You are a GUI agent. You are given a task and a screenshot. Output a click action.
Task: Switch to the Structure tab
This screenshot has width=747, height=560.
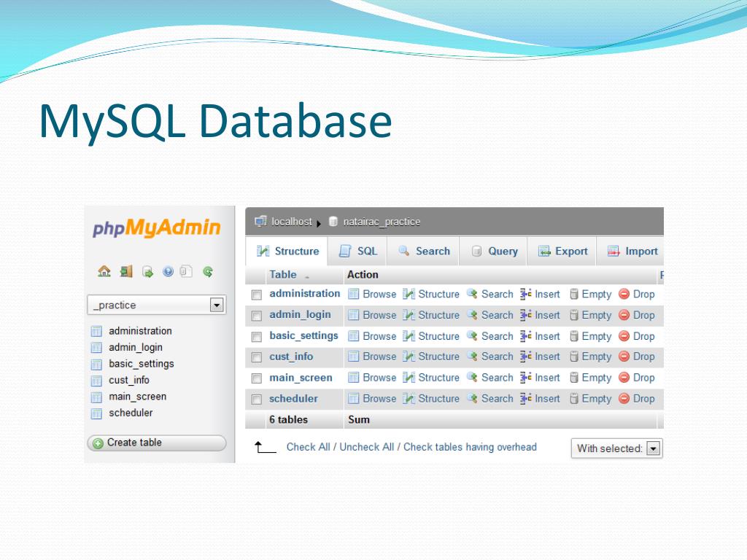(287, 251)
